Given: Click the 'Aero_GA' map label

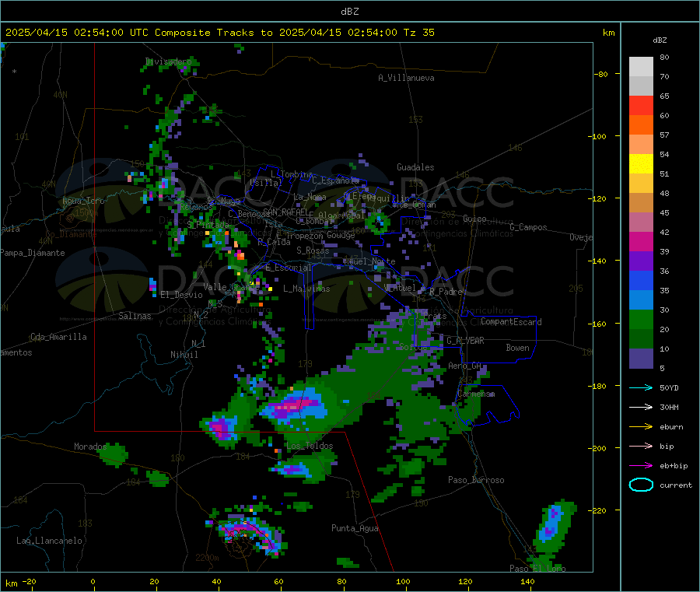Looking at the screenshot, I should (465, 366).
